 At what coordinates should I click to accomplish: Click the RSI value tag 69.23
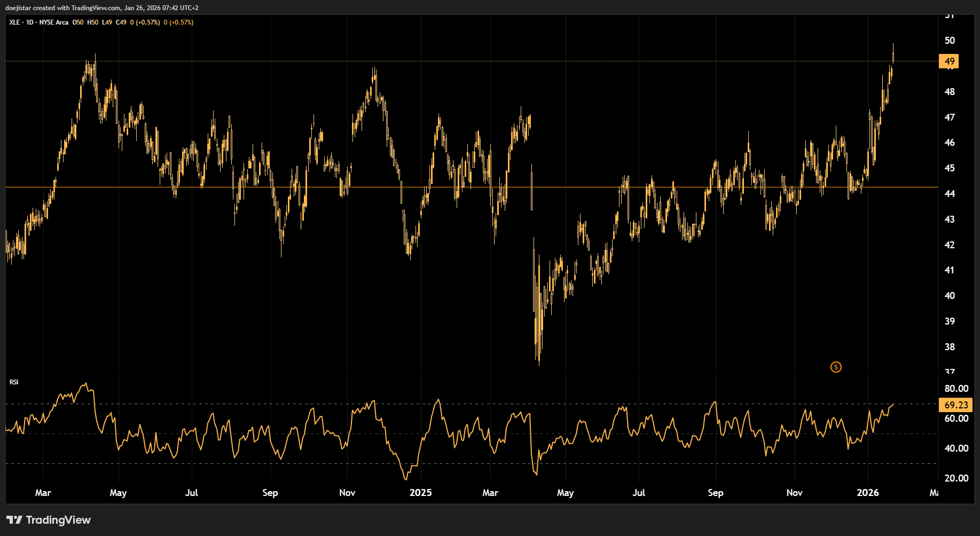click(x=955, y=405)
